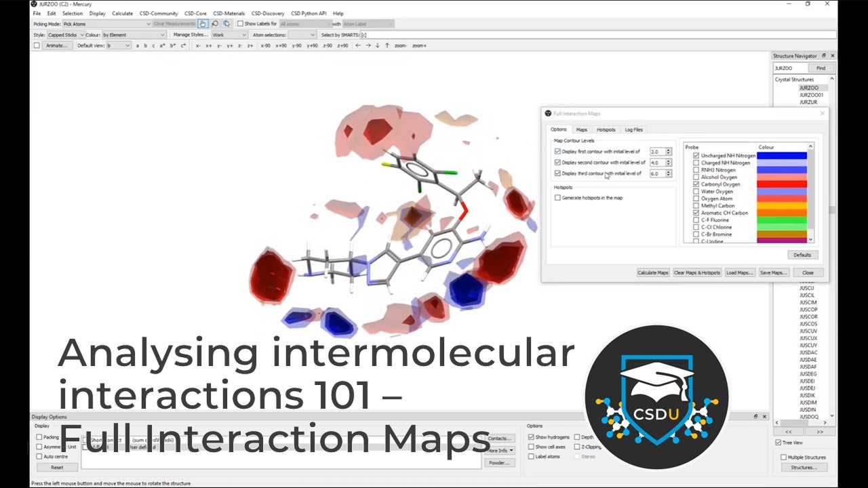Enable Charged NH Nitrogen probe
The width and height of the screenshot is (868, 488).
(696, 163)
